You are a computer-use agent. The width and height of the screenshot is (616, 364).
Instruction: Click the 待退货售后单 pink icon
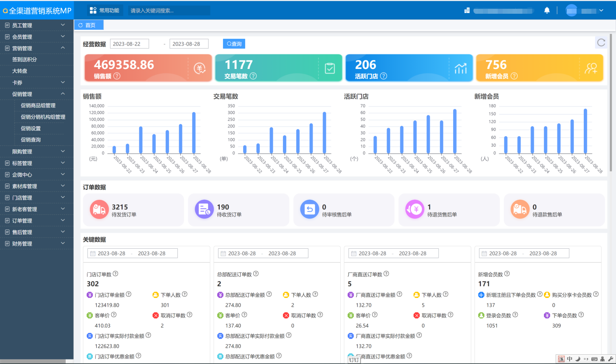click(415, 210)
